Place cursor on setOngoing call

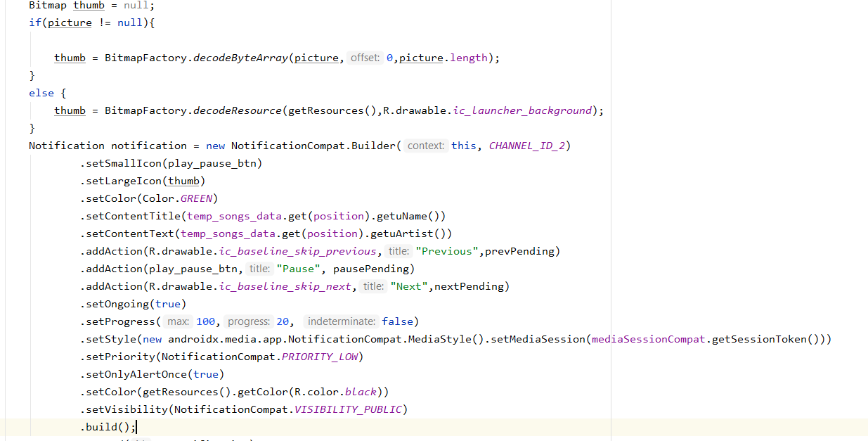click(x=117, y=304)
